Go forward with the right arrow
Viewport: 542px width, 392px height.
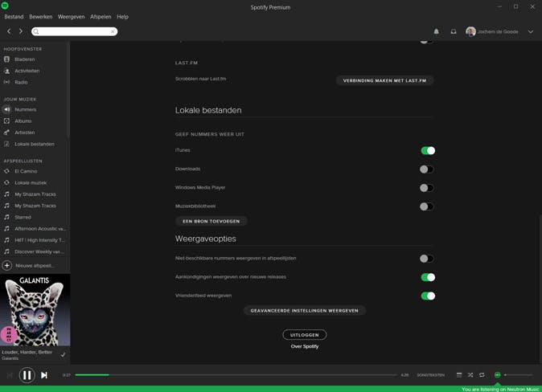pos(21,31)
